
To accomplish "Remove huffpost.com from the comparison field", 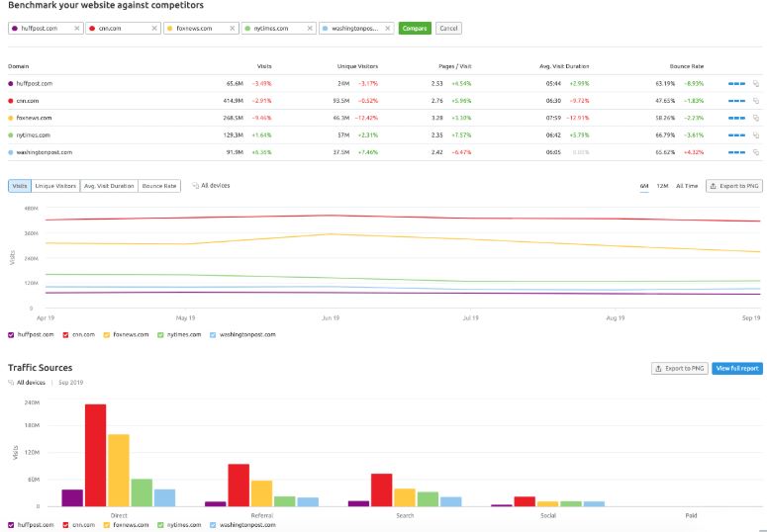I will coord(77,29).
